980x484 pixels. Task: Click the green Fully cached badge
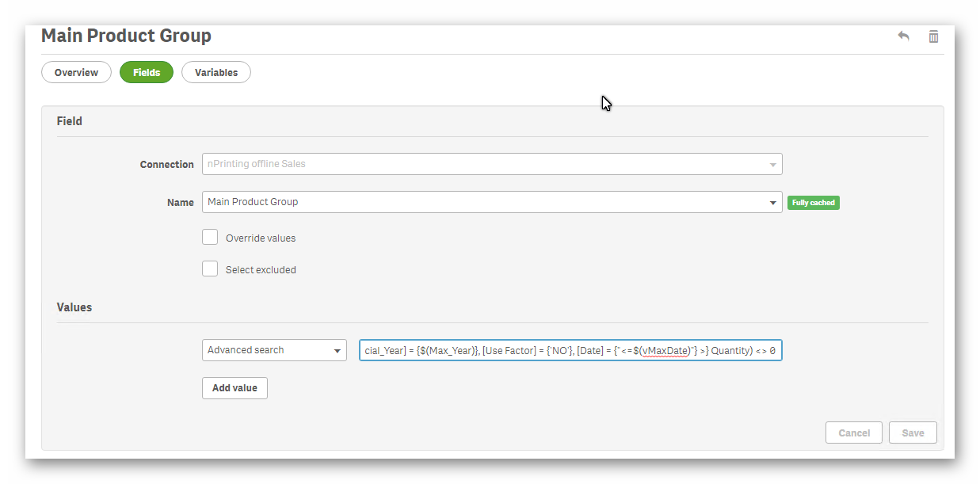(x=813, y=203)
